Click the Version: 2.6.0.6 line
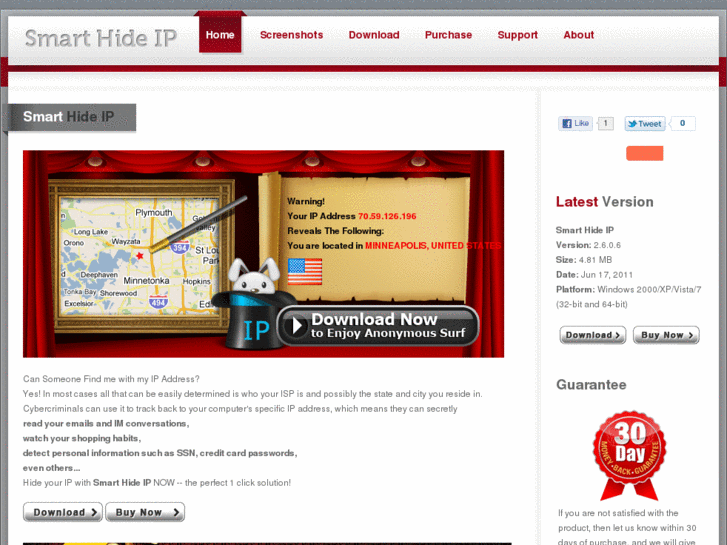The height and width of the screenshot is (545, 727). click(x=588, y=245)
